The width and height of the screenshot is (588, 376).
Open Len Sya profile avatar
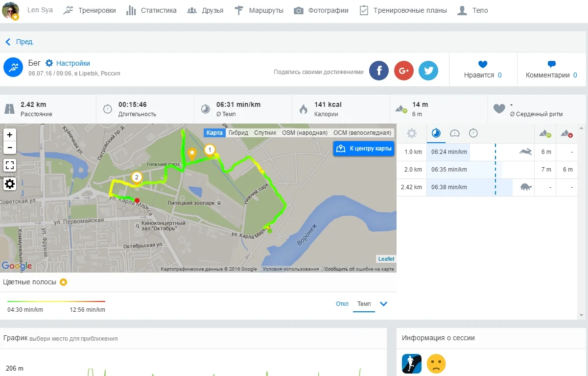(11, 10)
